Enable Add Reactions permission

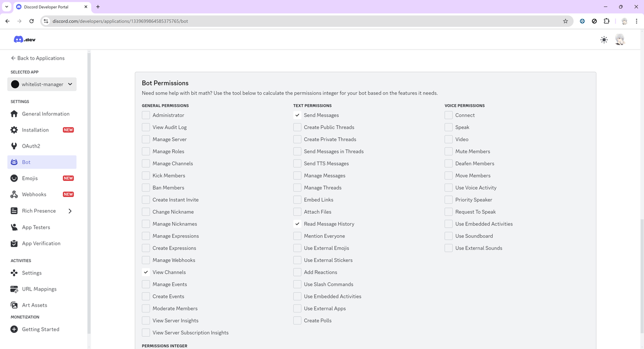pyautogui.click(x=297, y=272)
